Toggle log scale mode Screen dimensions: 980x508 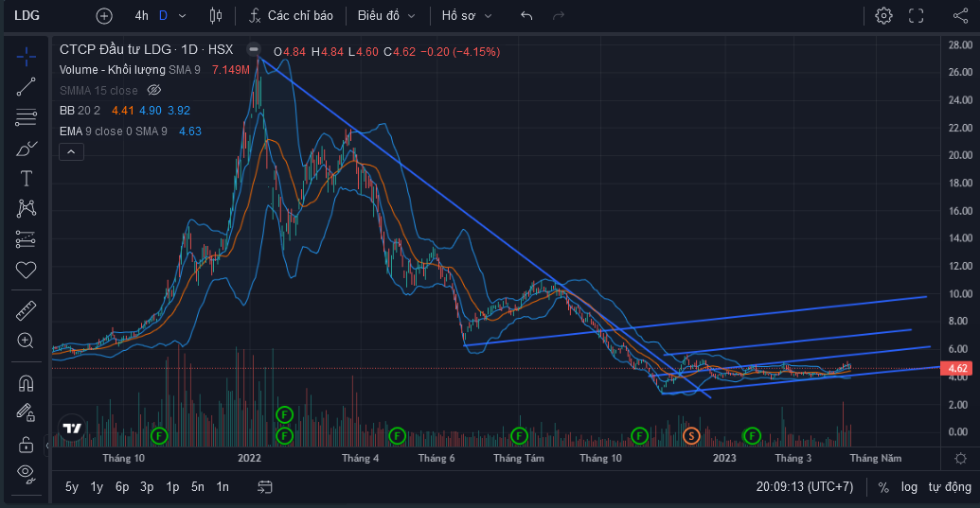pos(909,487)
